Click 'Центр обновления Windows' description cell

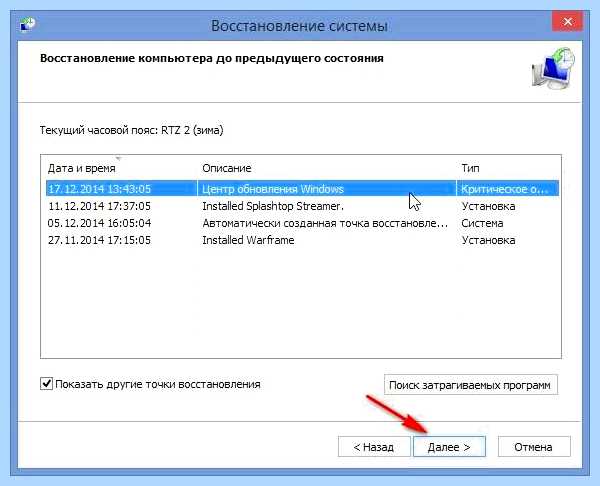click(x=273, y=189)
